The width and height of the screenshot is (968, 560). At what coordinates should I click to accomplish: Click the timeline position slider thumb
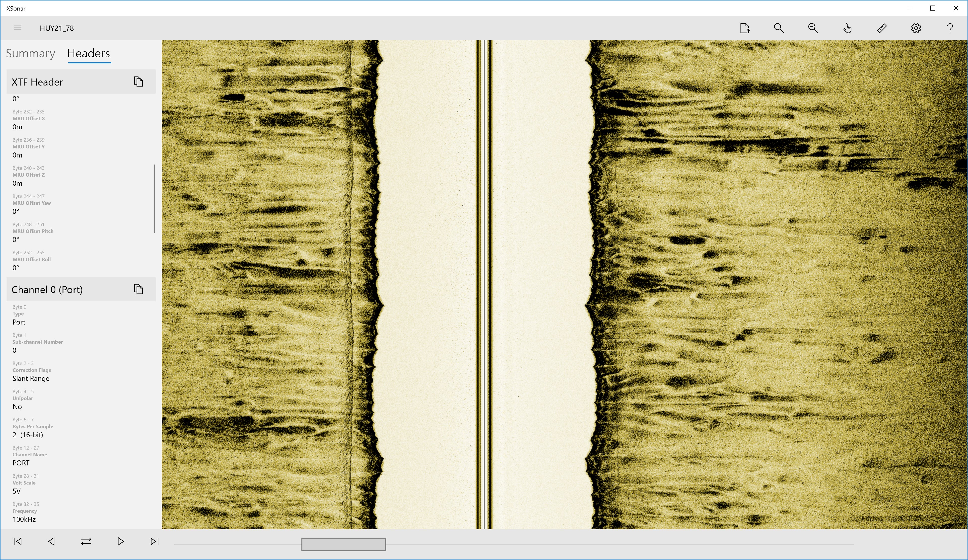(343, 544)
